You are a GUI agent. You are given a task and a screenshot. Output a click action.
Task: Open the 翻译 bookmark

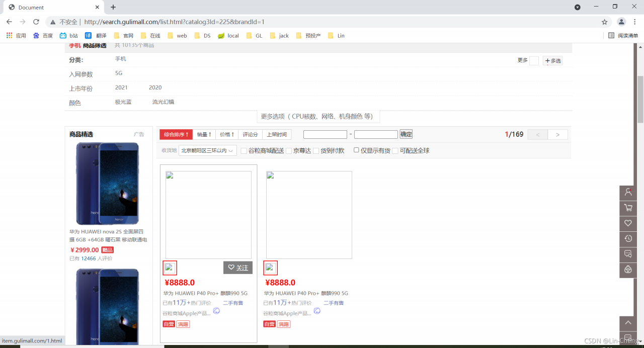pos(96,36)
